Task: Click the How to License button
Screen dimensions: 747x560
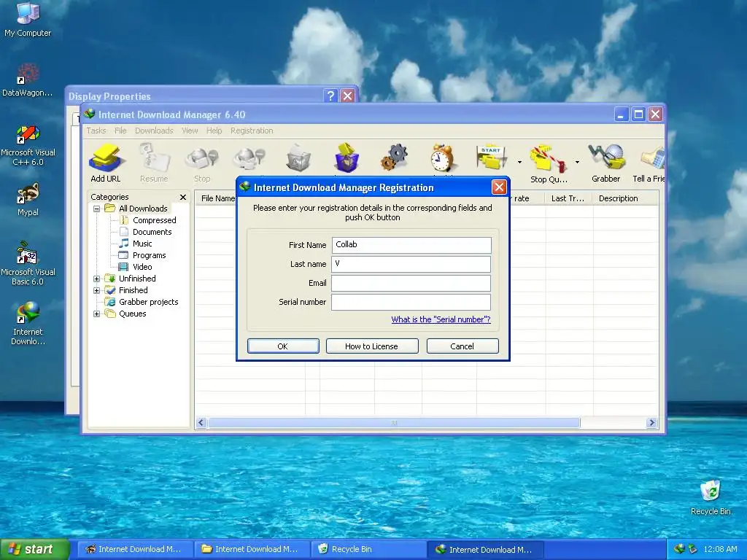Action: (371, 346)
